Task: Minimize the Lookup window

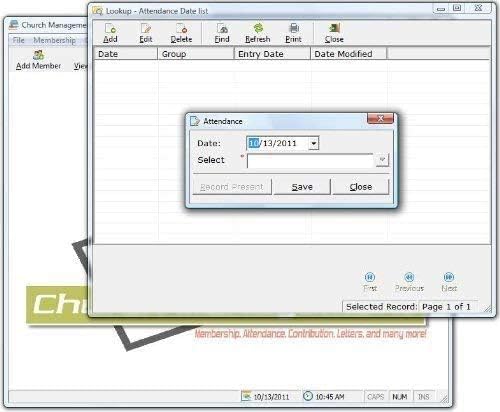Action: (x=441, y=8)
